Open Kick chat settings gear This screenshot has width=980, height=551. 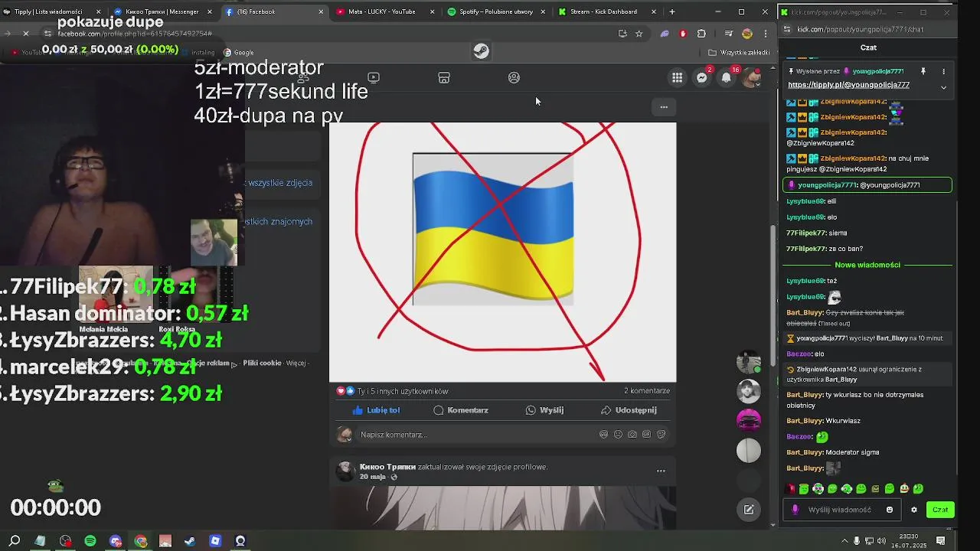(913, 510)
